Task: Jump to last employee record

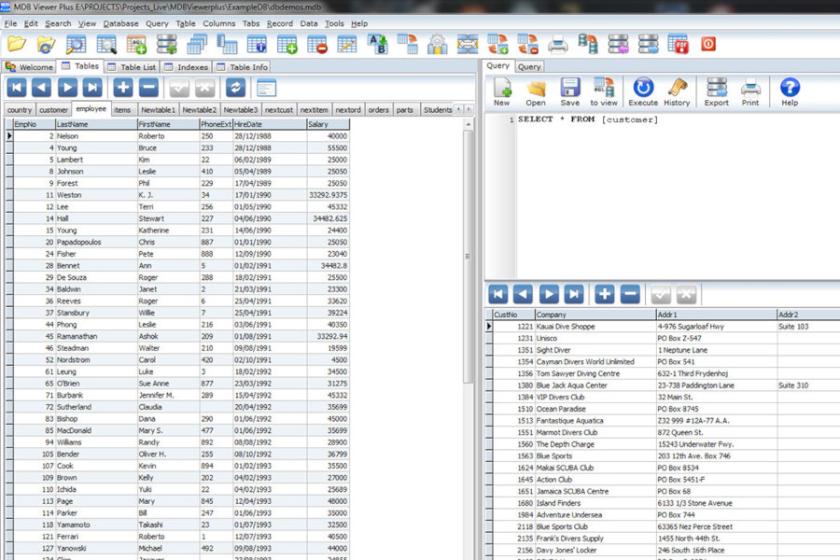Action: click(x=92, y=87)
